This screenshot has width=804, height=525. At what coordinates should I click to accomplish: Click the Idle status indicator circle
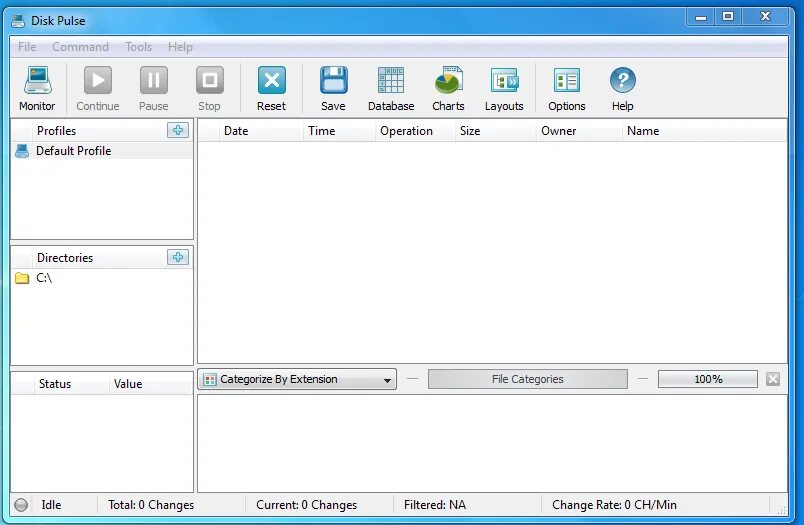point(21,505)
